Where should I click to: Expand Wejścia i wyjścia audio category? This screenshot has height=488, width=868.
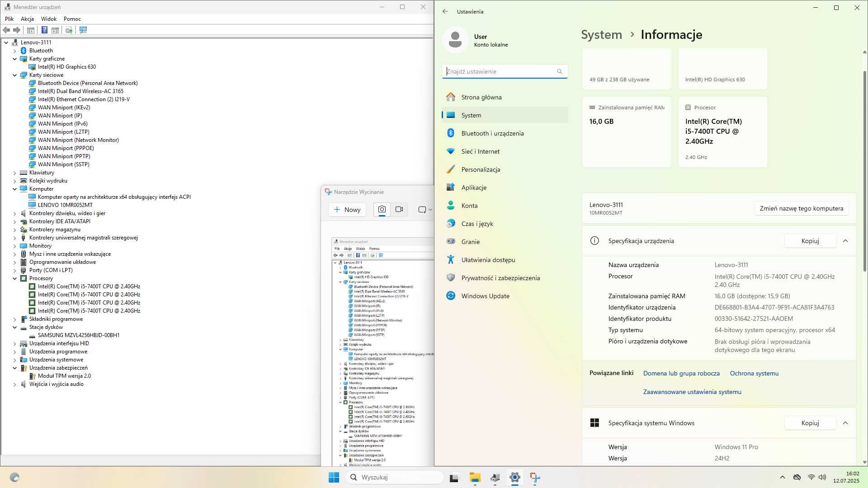[x=14, y=384]
